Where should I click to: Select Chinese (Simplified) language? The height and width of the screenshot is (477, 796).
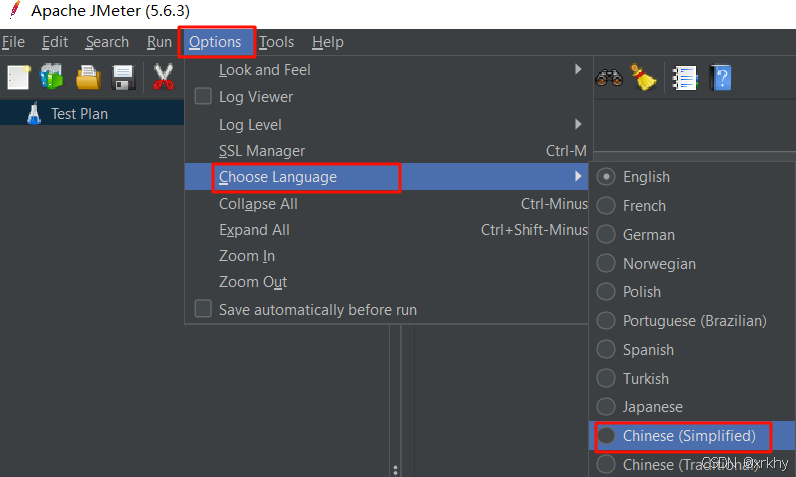[x=692, y=435]
